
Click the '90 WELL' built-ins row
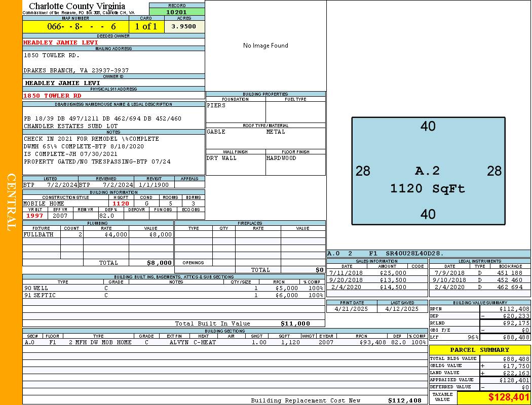click(x=173, y=288)
